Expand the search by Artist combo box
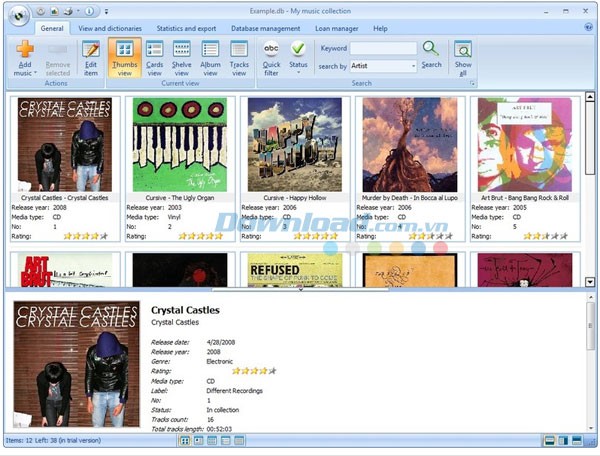600x456 pixels. point(412,66)
